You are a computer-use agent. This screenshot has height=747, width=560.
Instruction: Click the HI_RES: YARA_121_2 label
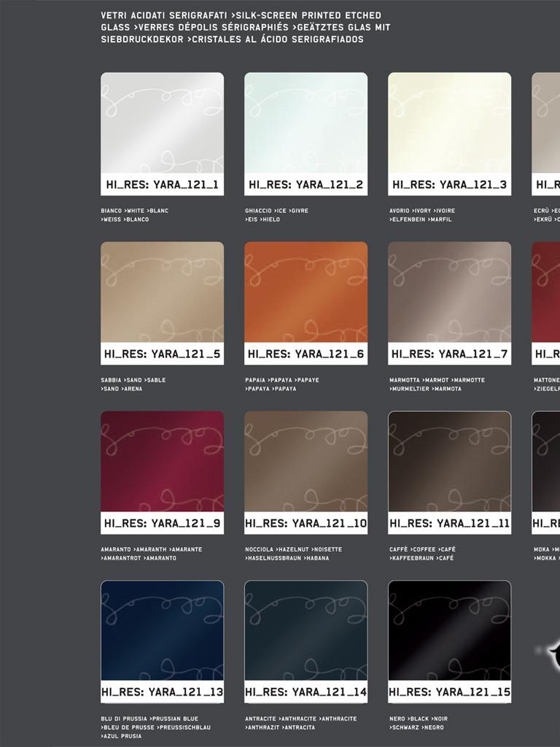[306, 185]
